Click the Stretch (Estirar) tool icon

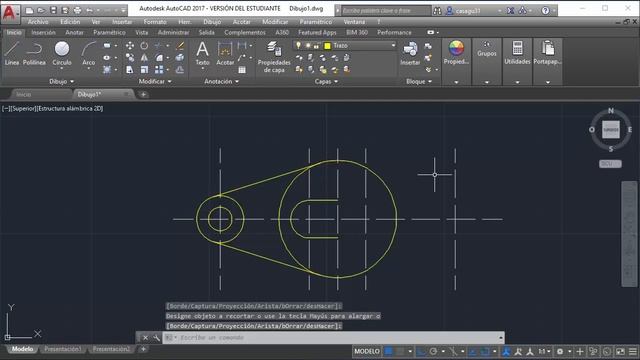tap(130, 70)
